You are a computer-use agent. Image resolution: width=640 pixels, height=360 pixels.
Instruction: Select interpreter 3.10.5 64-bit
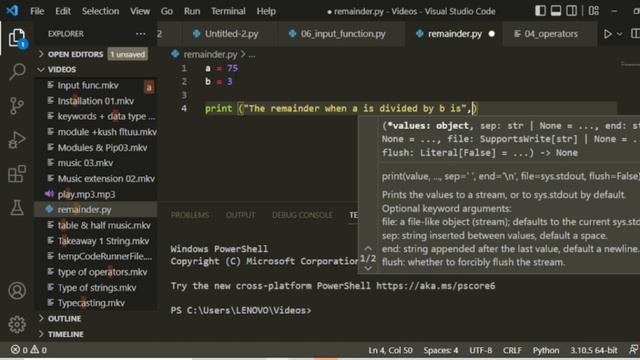[x=593, y=350]
